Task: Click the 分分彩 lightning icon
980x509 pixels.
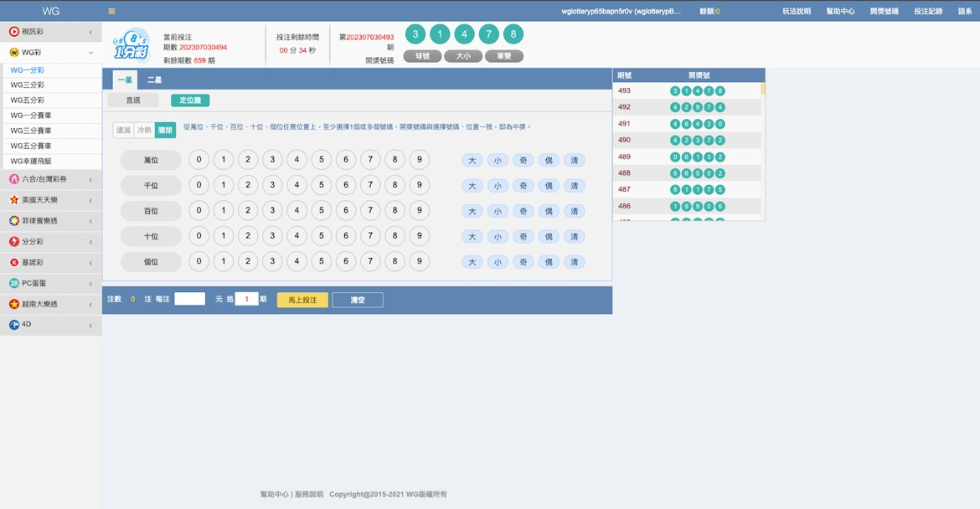Action: tap(14, 242)
